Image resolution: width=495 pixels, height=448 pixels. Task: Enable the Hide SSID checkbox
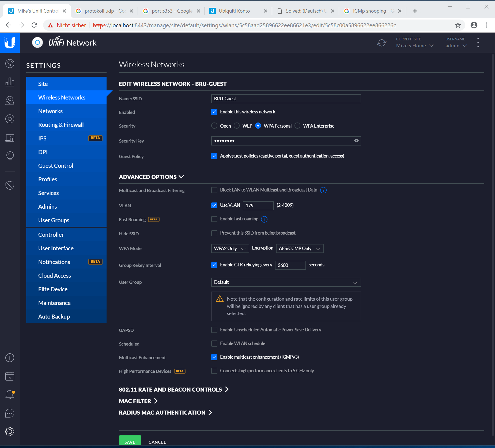(x=214, y=233)
